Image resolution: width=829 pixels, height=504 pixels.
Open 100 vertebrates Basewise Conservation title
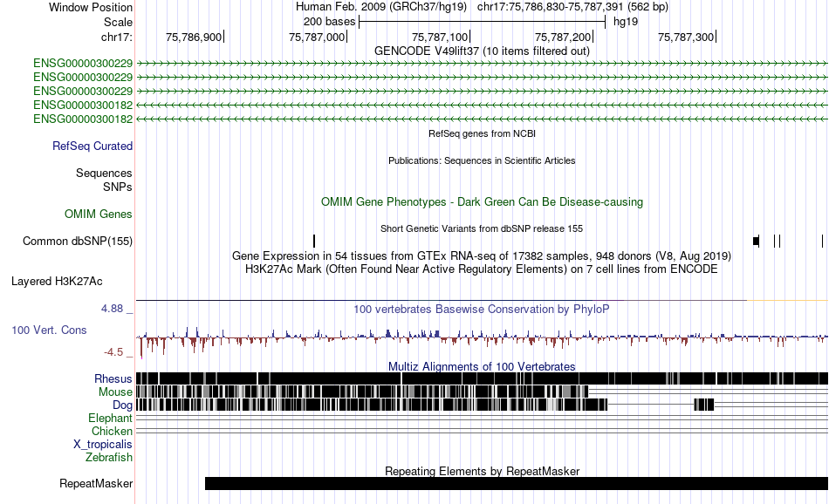click(x=482, y=309)
